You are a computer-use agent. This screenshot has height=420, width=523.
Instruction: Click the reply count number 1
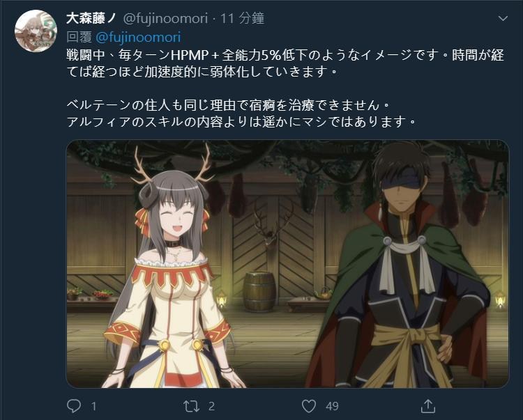[x=93, y=406]
